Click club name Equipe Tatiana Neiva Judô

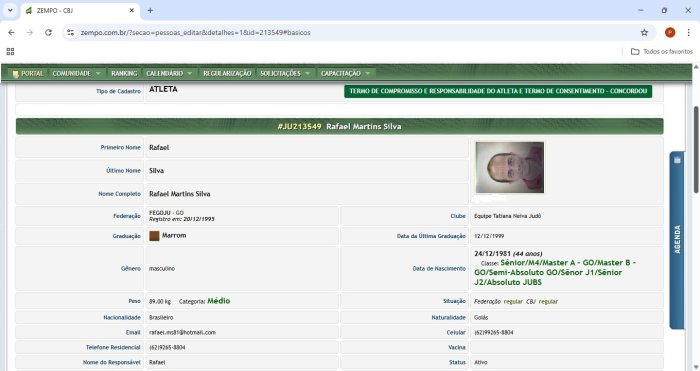508,216
